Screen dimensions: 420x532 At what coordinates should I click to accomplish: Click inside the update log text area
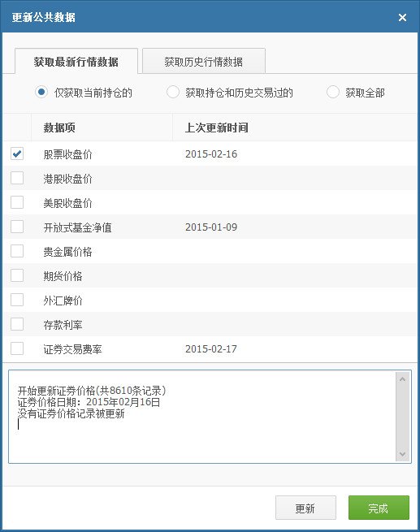[202, 417]
